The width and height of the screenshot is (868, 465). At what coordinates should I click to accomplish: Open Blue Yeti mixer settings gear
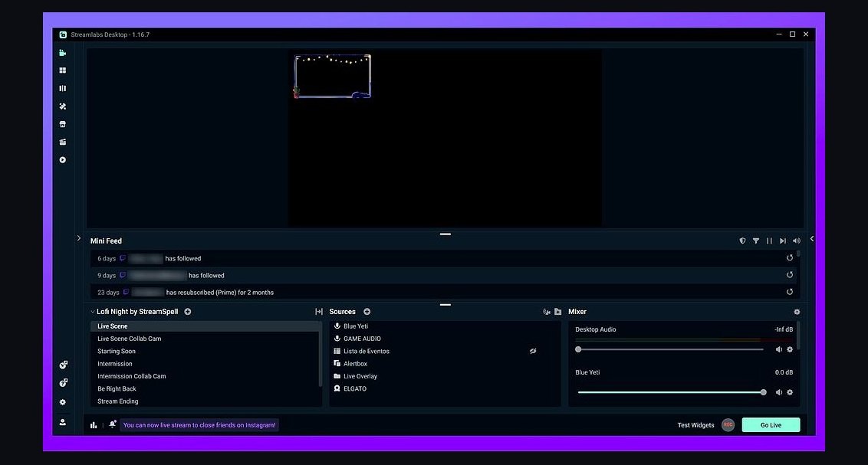[x=790, y=392]
